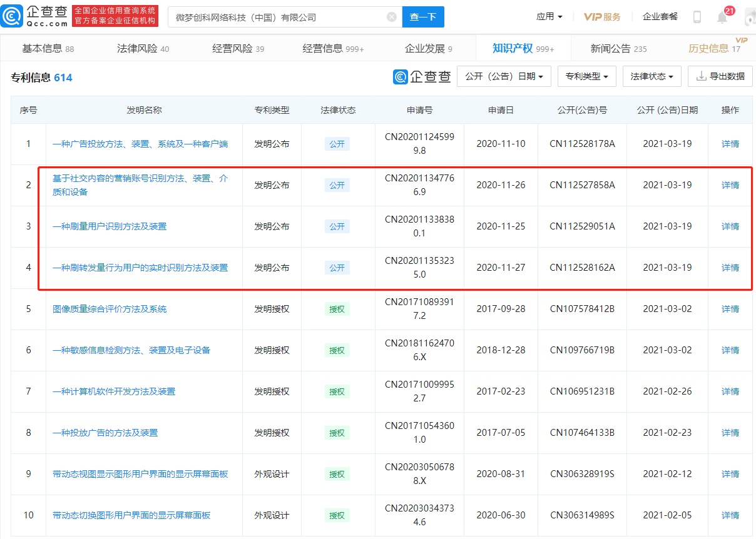Click the user avatar in the header
756x539 pixels.
click(x=748, y=17)
